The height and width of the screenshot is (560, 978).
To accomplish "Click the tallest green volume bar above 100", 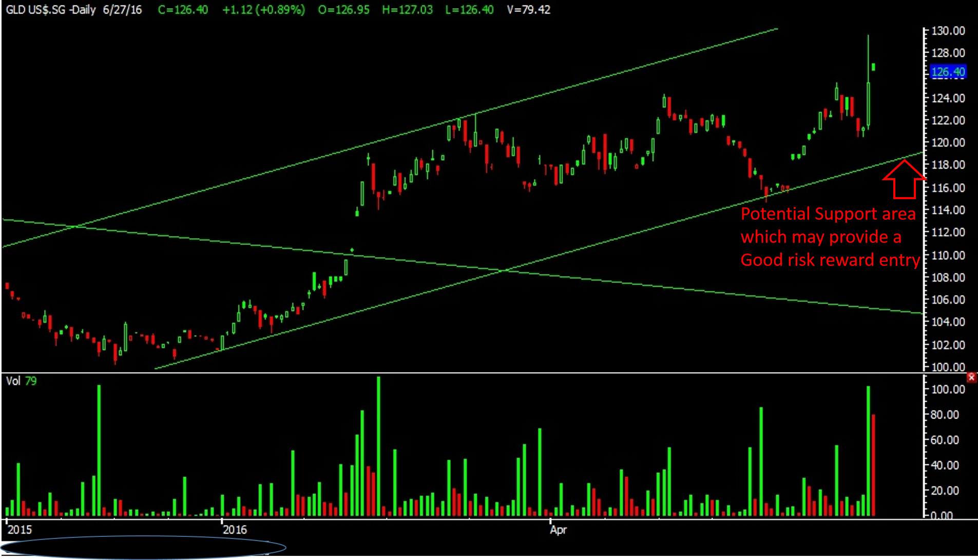I will tap(379, 446).
